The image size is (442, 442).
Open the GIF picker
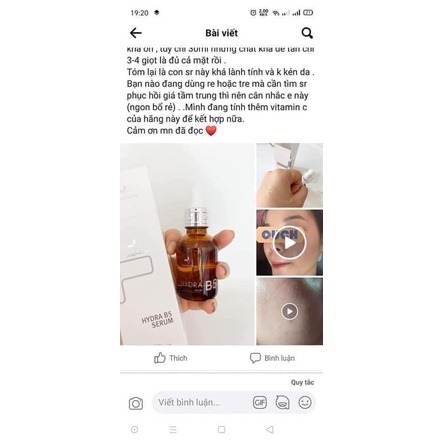click(x=260, y=403)
